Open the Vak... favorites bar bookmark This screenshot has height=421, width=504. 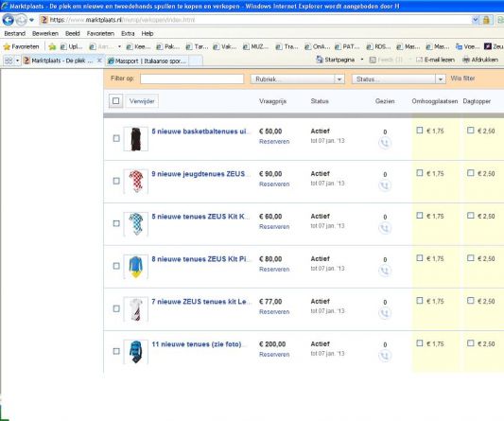coord(225,46)
